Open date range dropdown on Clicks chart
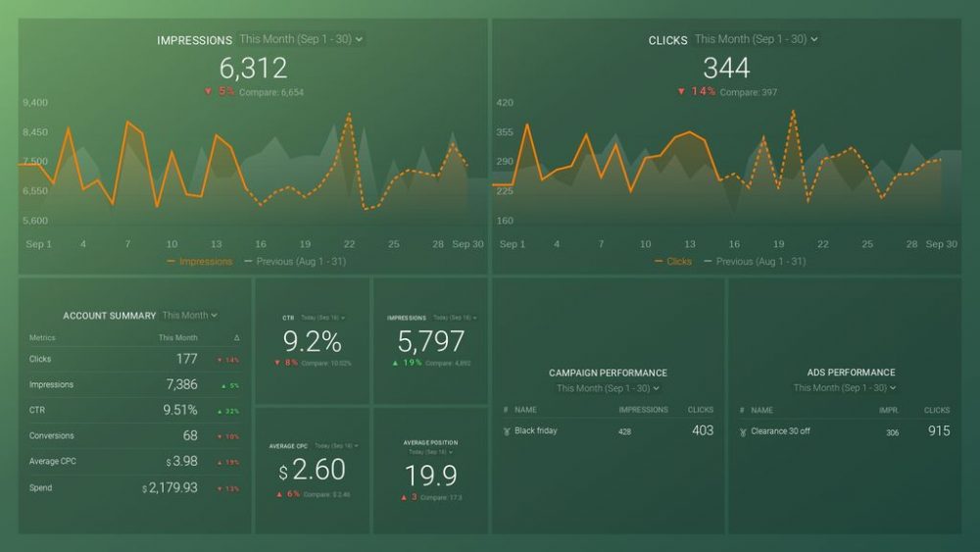 click(x=756, y=39)
